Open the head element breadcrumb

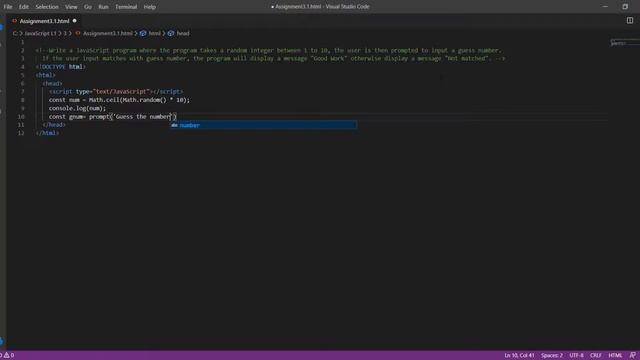(183, 33)
